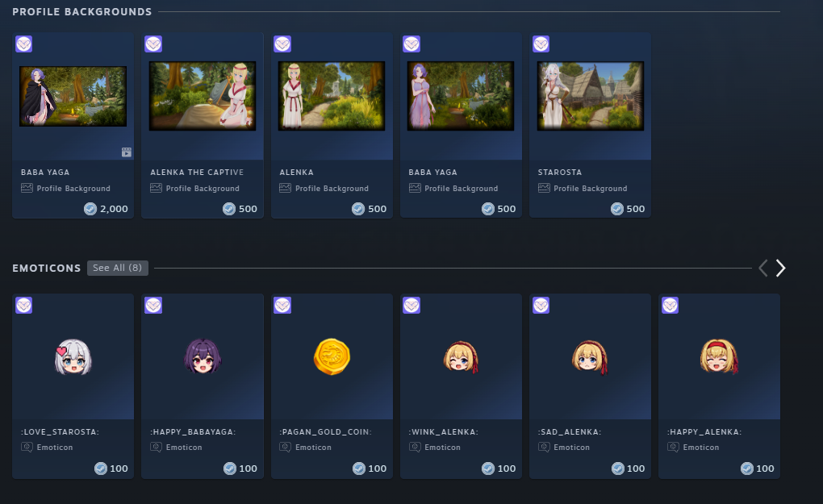
Task: Click the profile background type icon under Starosta
Action: click(544, 188)
